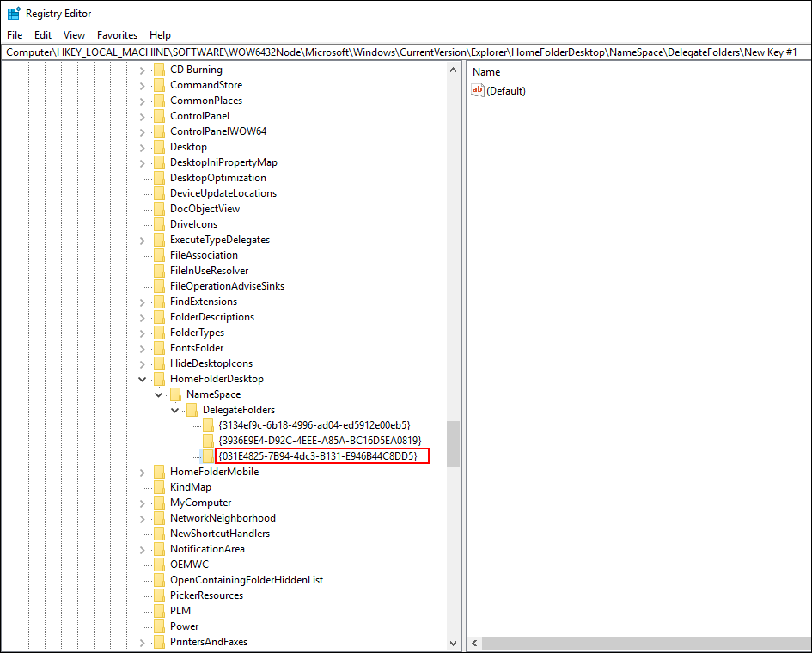Click the FontsFolder folder icon
This screenshot has height=653, width=812.
(x=160, y=348)
